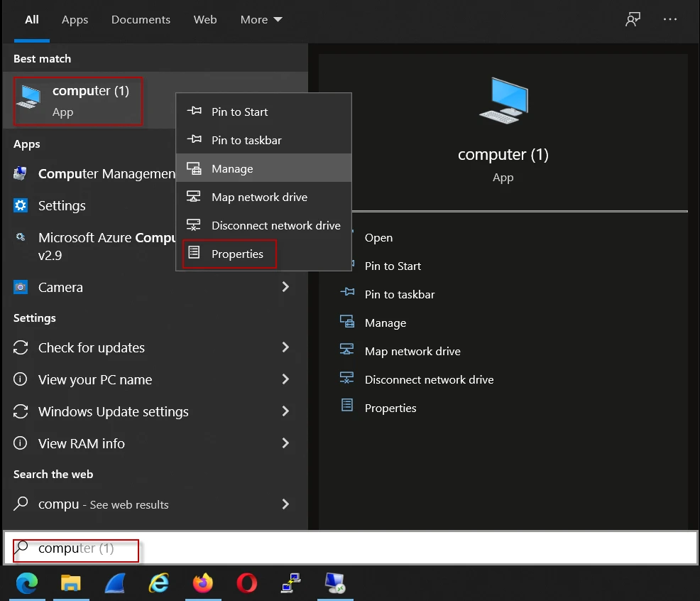Expand the Check for updates arrow
The width and height of the screenshot is (700, 601).
(285, 347)
